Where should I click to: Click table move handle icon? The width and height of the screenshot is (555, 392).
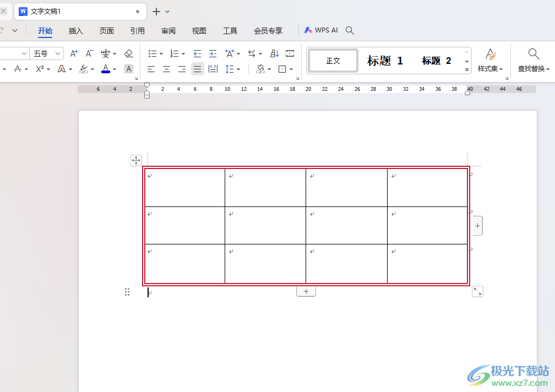pyautogui.click(x=136, y=160)
